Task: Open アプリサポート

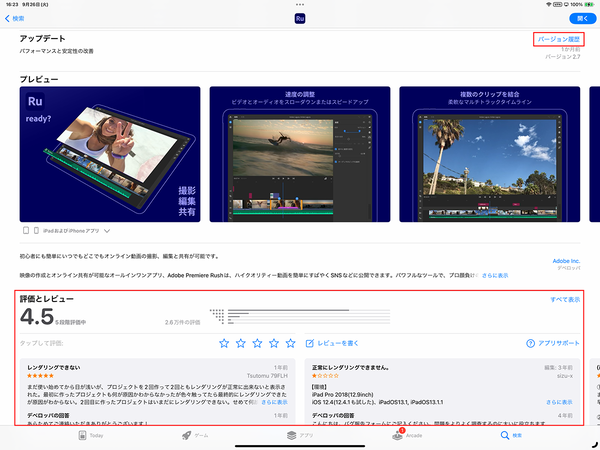Action: pos(553,343)
